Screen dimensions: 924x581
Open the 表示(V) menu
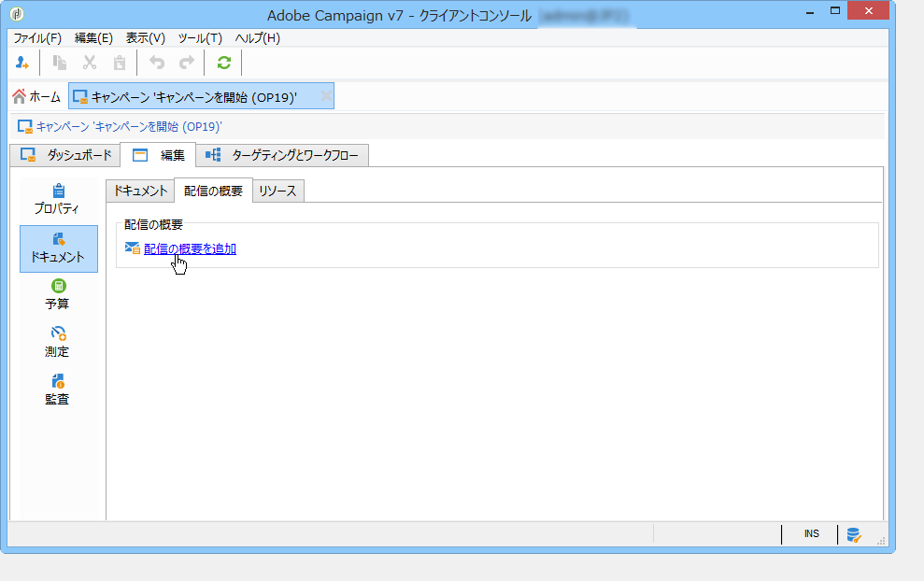pos(146,38)
